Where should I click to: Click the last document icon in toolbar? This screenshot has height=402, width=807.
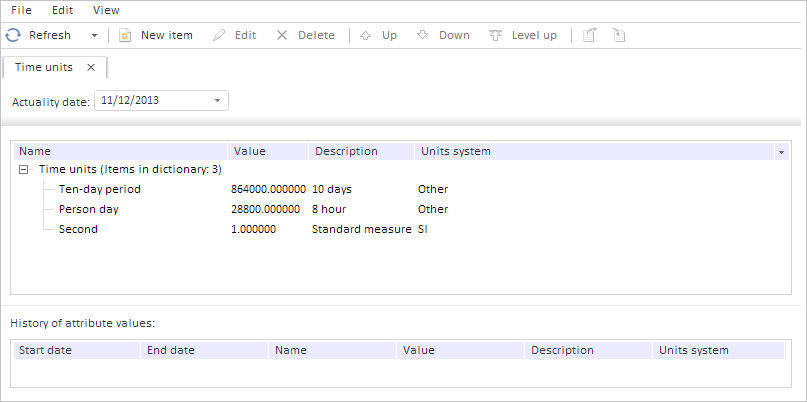[x=619, y=35]
